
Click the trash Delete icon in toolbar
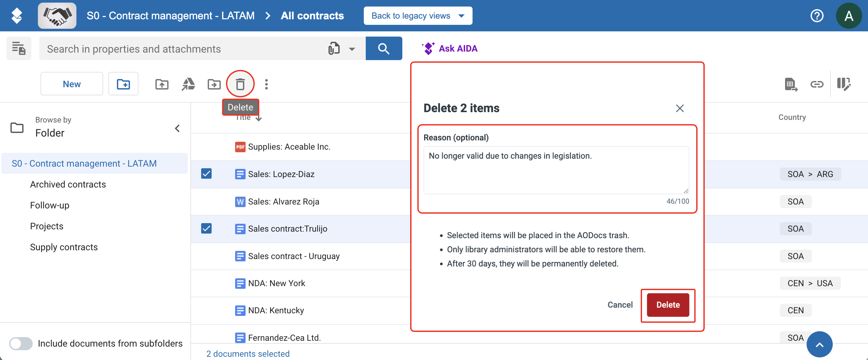240,84
